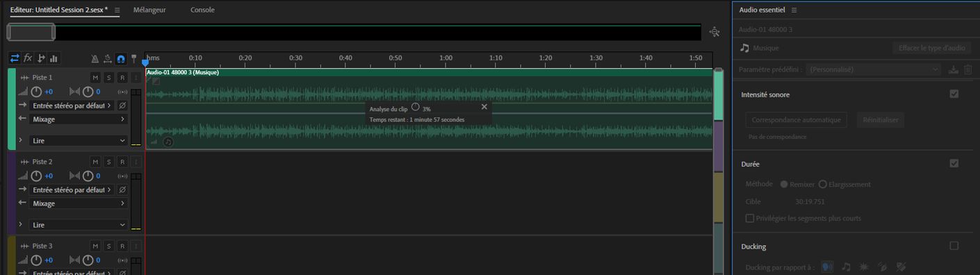Select the Audio essentiel panel tab

tap(762, 10)
